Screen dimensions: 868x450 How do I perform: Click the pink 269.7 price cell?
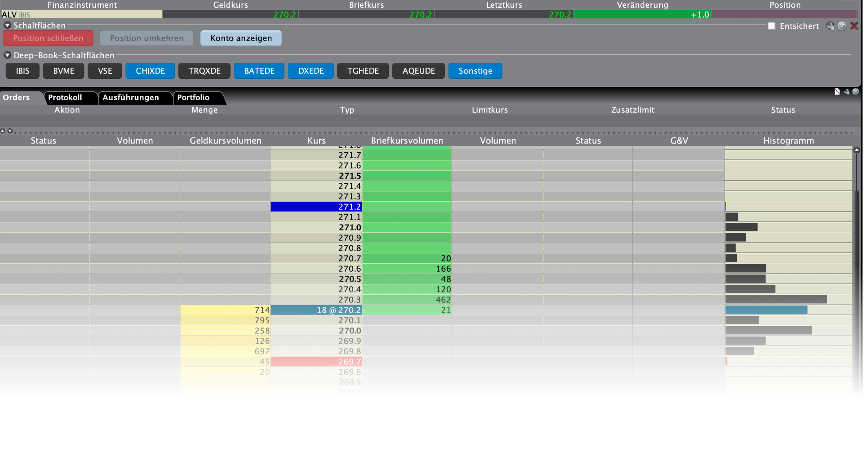316,362
